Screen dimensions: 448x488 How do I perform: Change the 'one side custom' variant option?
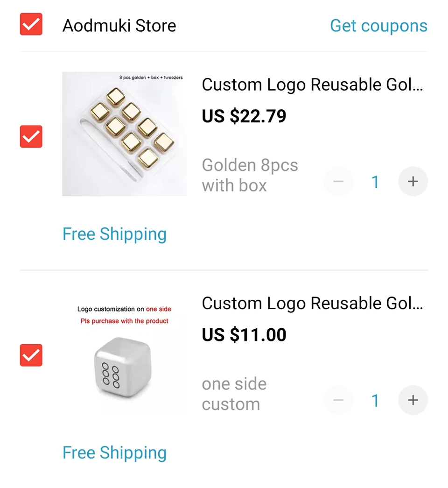234,394
